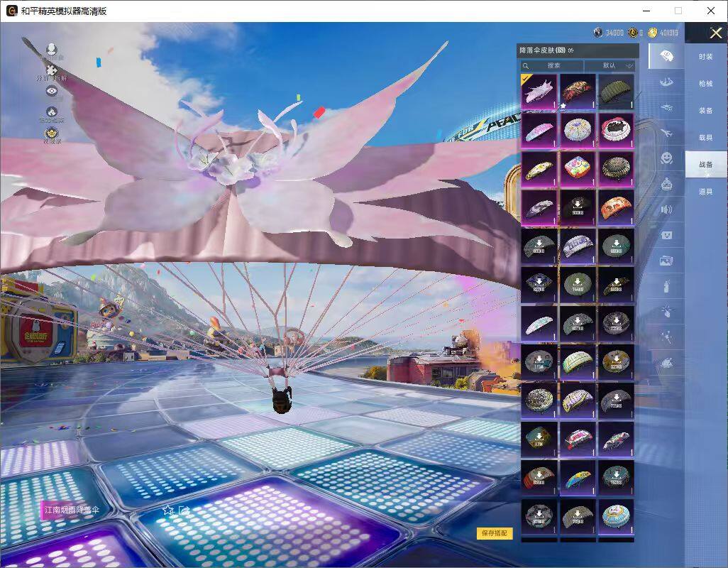Click the 保存搭配 button
Screen dimensions: 728x568
tap(495, 532)
